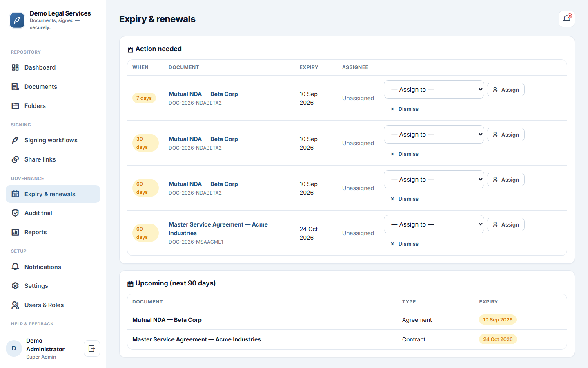Image resolution: width=588 pixels, height=368 pixels.
Task: Click the Demo Administrator name
Action: click(45, 345)
